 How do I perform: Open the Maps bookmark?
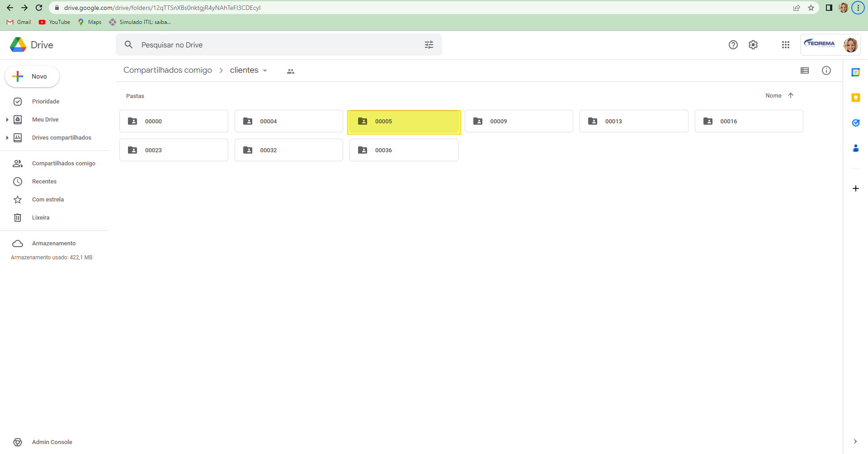click(x=90, y=22)
